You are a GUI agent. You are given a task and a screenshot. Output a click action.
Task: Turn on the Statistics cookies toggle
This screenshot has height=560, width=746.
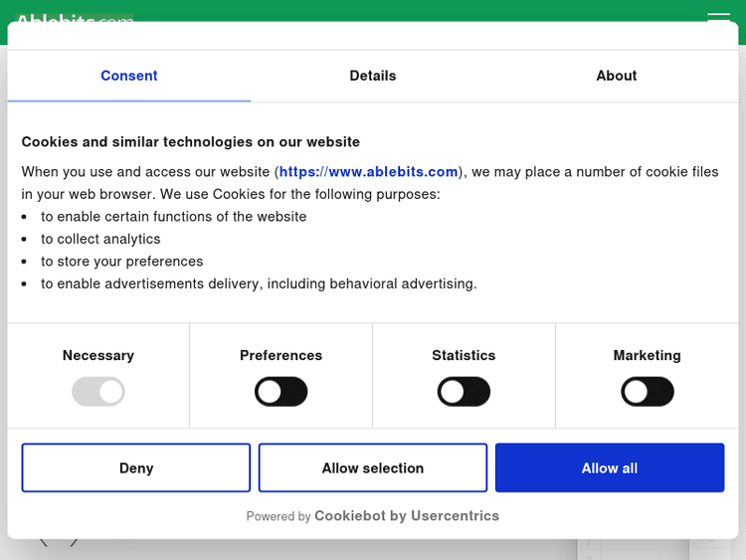tap(464, 392)
